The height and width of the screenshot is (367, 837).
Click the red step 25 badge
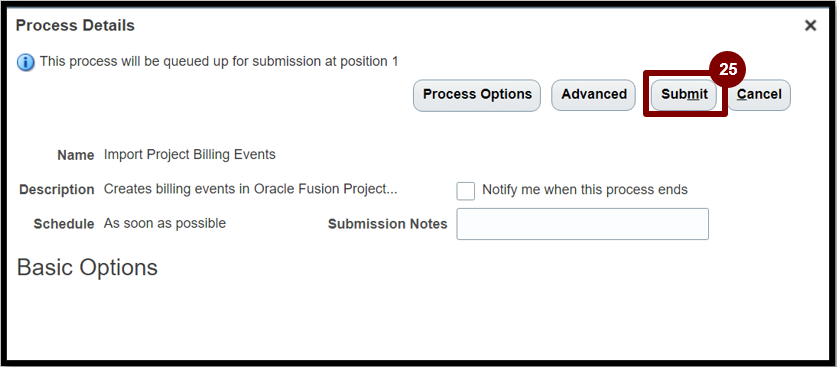[727, 70]
